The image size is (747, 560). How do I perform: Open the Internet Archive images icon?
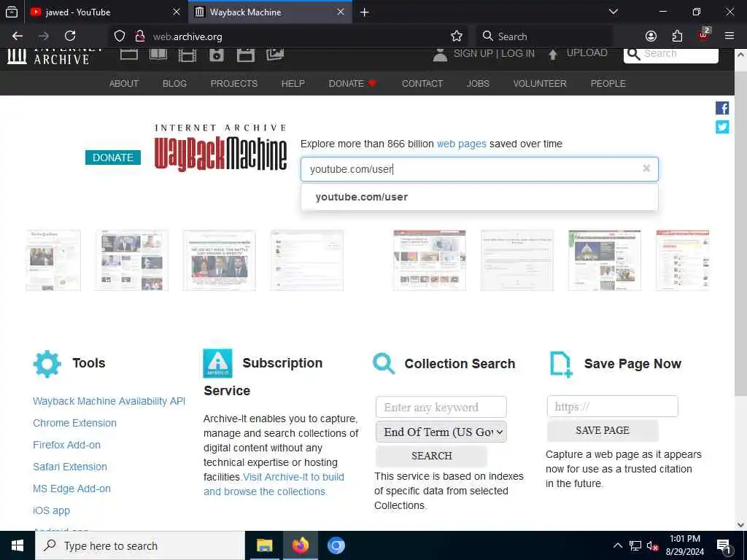pos(275,54)
